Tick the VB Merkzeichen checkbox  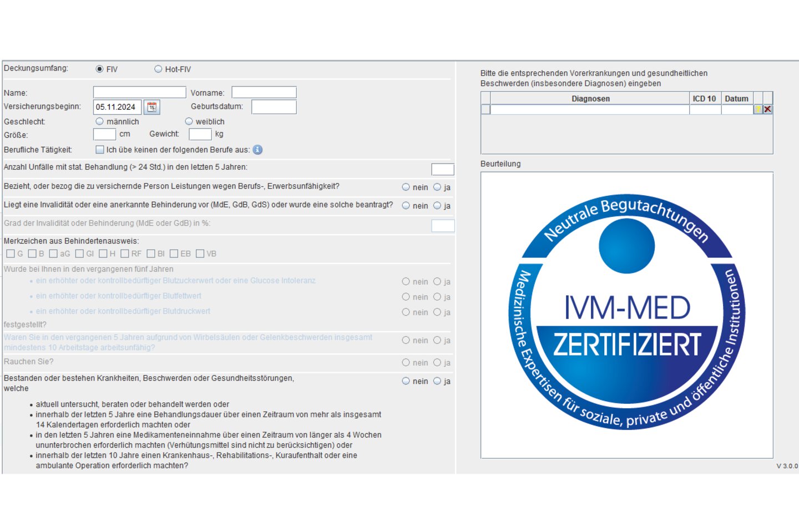coord(200,254)
